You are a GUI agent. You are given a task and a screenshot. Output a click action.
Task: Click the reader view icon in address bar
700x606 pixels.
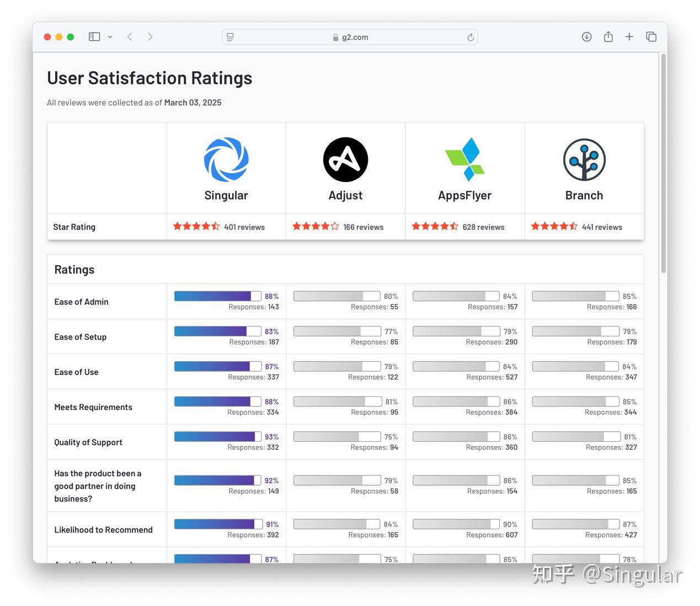click(x=231, y=37)
